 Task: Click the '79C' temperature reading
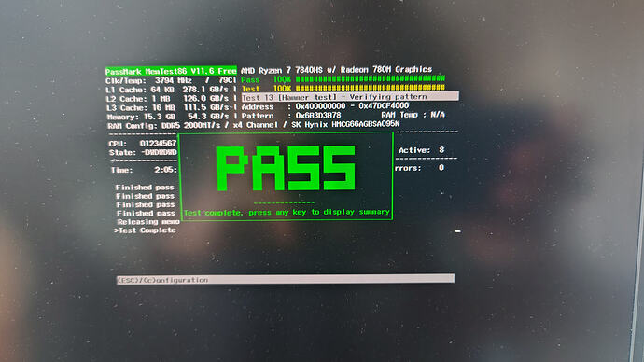[226, 80]
